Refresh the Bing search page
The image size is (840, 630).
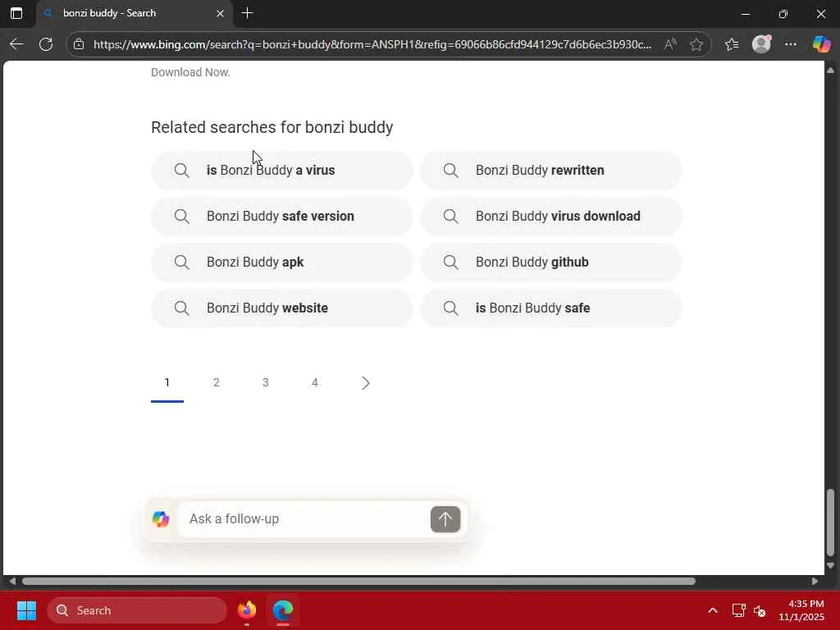point(46,44)
